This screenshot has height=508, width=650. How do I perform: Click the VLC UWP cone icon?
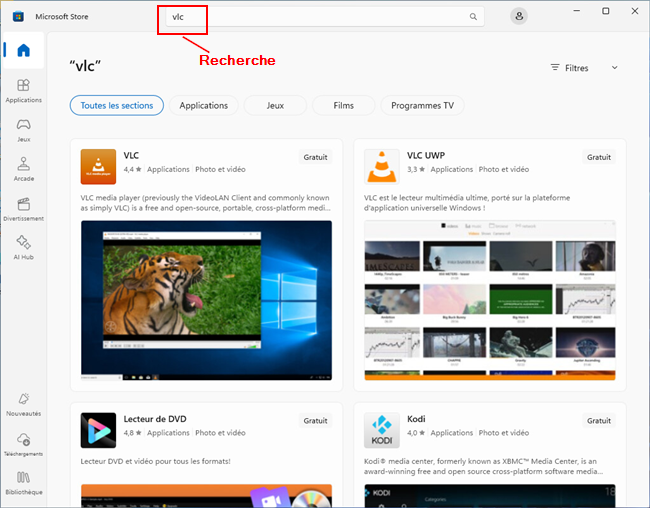click(382, 166)
